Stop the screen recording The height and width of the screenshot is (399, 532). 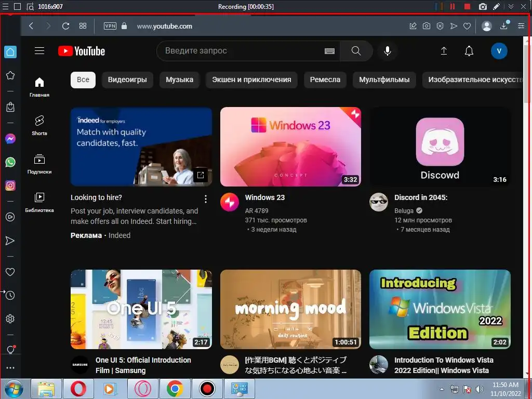(467, 6)
